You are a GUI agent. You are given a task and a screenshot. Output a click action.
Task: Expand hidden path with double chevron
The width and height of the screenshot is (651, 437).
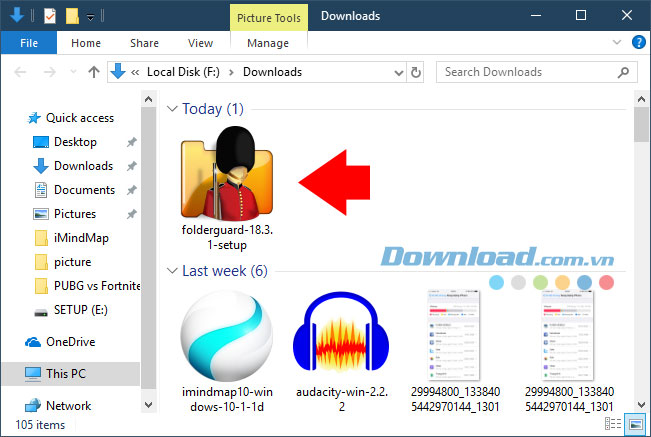[135, 72]
